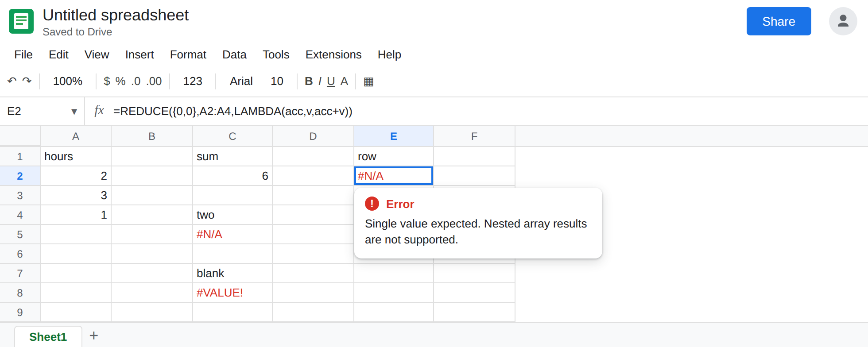The height and width of the screenshot is (347, 868).
Task: Open the Help menu
Action: [389, 54]
